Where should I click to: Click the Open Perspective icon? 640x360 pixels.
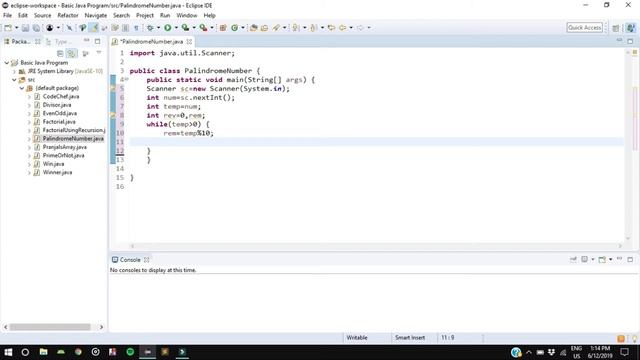pos(616,28)
